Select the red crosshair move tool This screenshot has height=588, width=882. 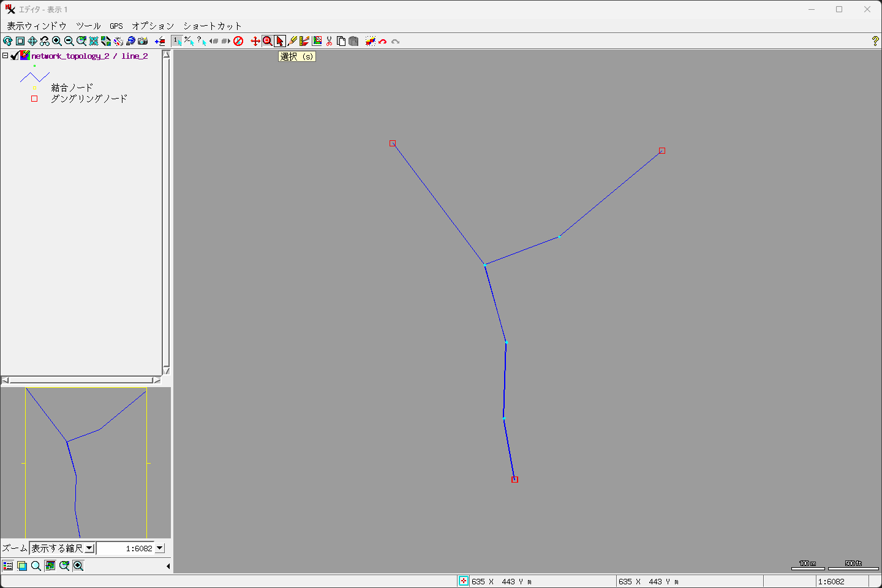pos(255,41)
